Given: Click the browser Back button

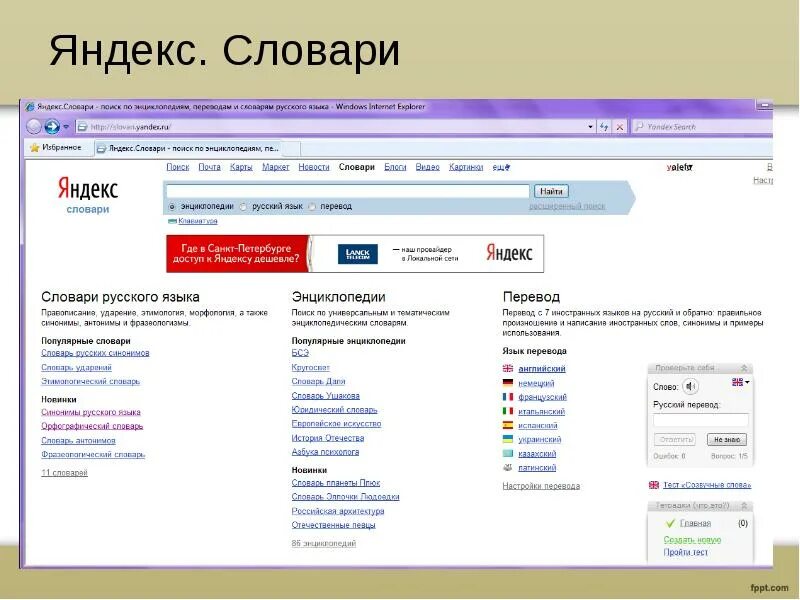Looking at the screenshot, I should (34, 127).
